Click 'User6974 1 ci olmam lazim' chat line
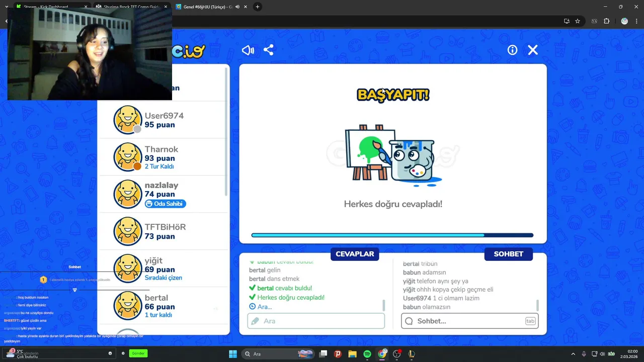644x362 pixels. 441,298
